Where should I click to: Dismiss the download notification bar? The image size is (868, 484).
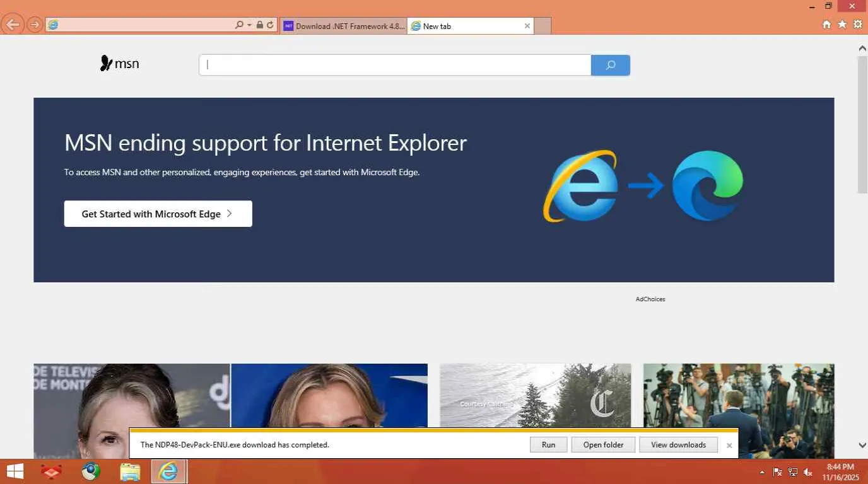tap(729, 446)
